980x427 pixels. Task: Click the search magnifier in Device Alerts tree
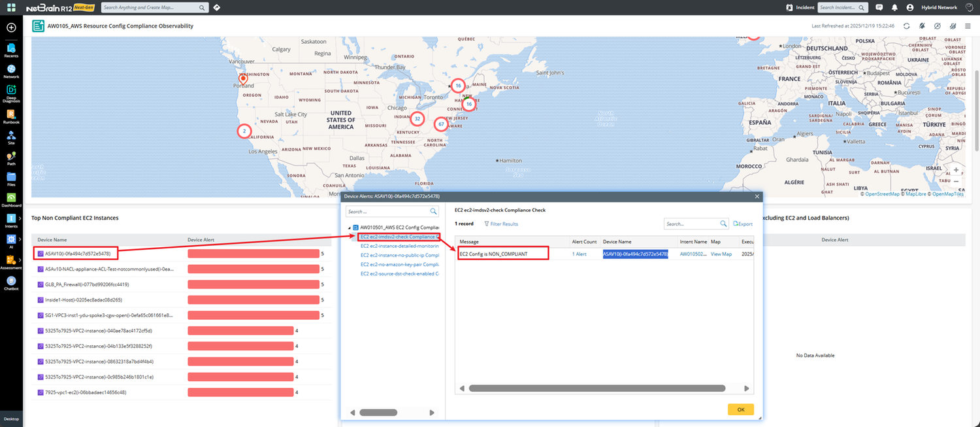point(433,212)
